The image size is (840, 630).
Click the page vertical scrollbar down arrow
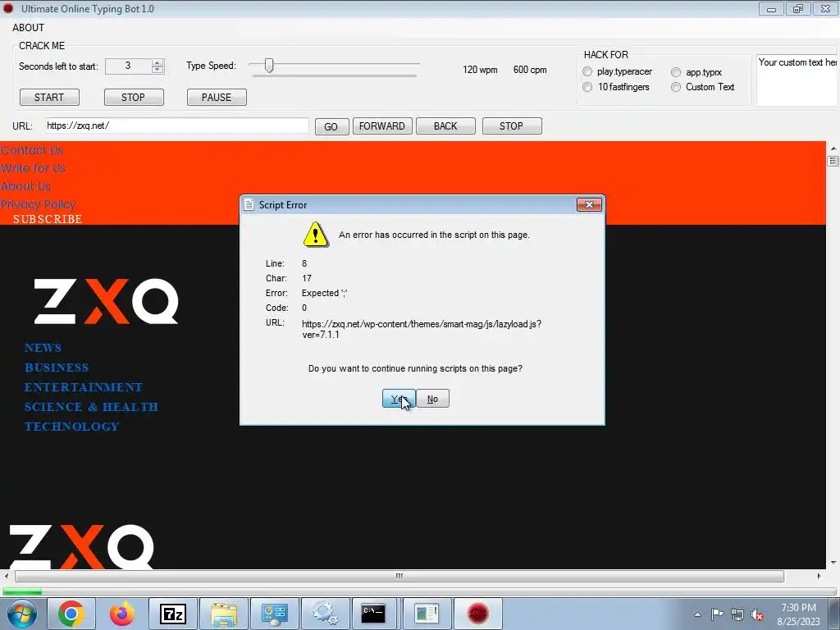point(833,563)
